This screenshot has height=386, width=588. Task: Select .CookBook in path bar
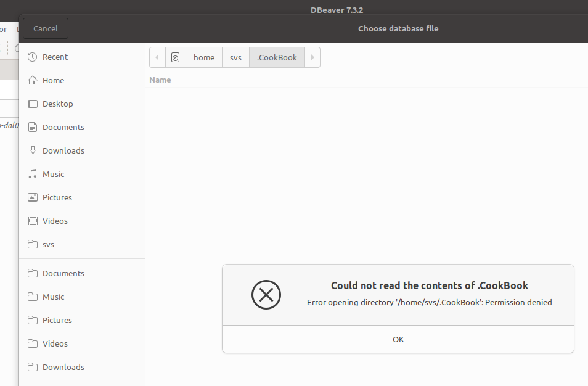(277, 57)
